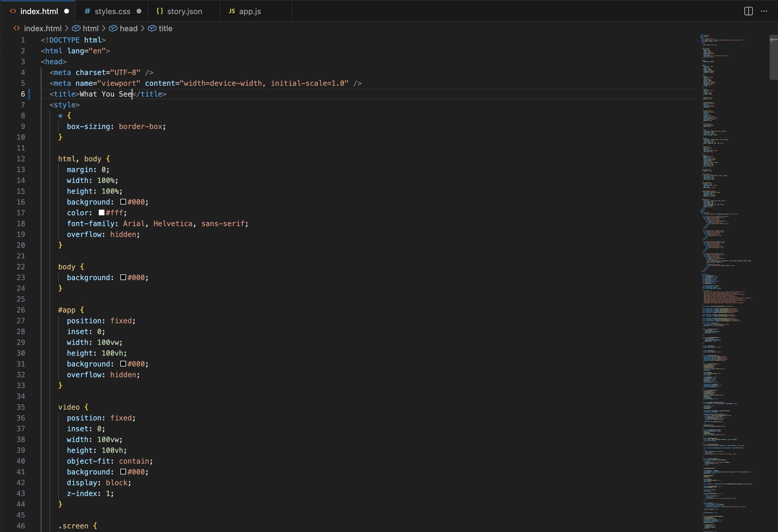Click 'width: 100vw' on line 29
This screenshot has height=532, width=778.
point(95,342)
